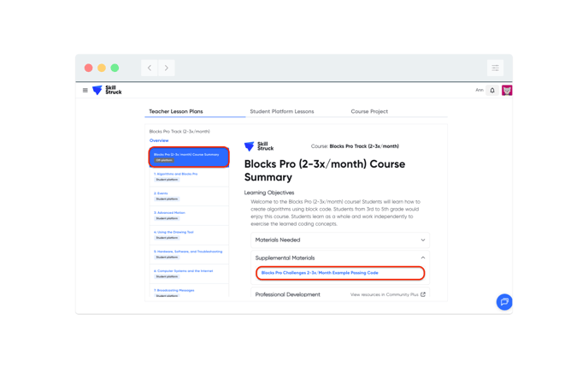Click the browser back arrow
This screenshot has height=368, width=588.
tap(150, 68)
